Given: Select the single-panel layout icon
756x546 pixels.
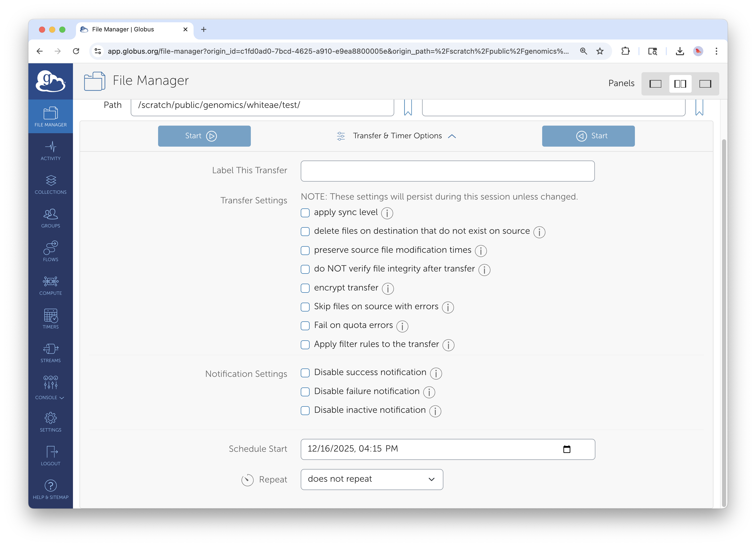Looking at the screenshot, I should [655, 84].
